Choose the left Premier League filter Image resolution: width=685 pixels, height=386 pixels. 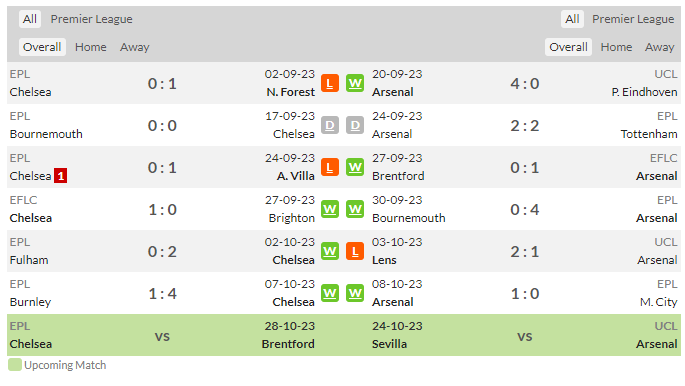91,19
